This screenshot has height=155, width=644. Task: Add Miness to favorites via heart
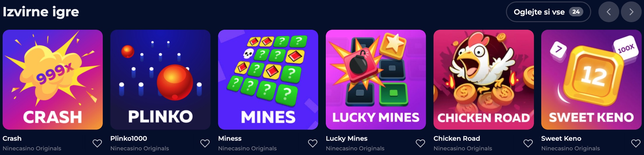pyautogui.click(x=313, y=143)
